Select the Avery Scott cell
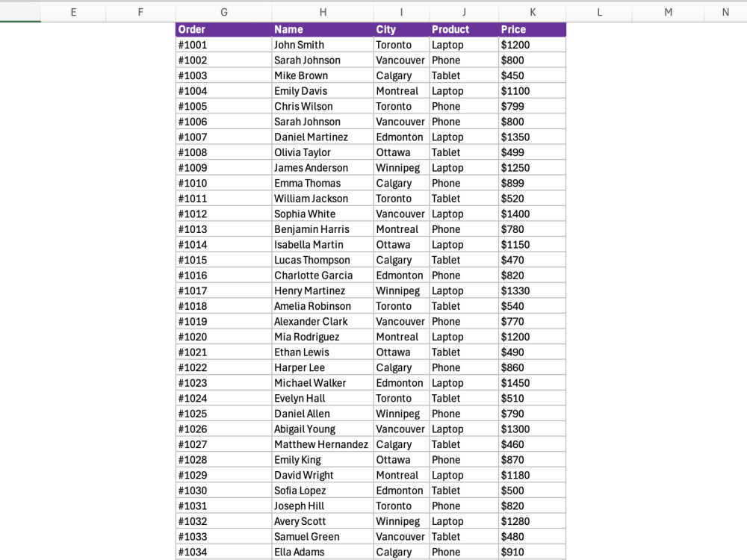 click(323, 521)
